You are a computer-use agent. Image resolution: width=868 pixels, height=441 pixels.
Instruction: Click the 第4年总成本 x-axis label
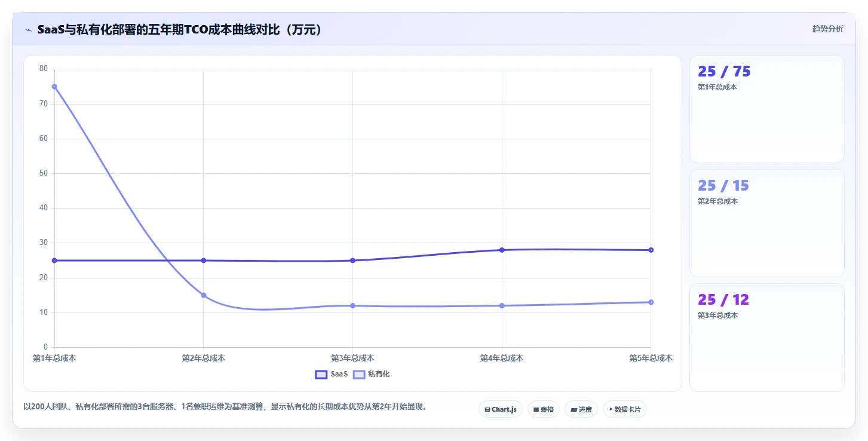502,358
